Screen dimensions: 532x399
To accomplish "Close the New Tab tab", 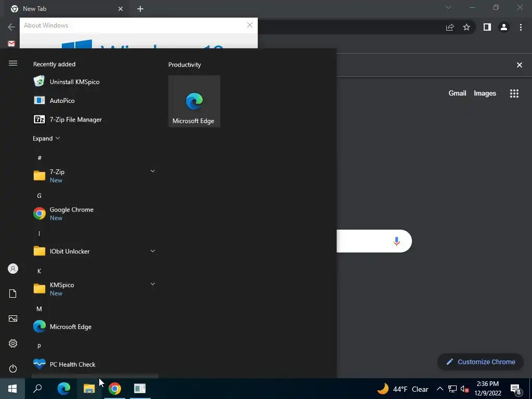I will coord(121,9).
